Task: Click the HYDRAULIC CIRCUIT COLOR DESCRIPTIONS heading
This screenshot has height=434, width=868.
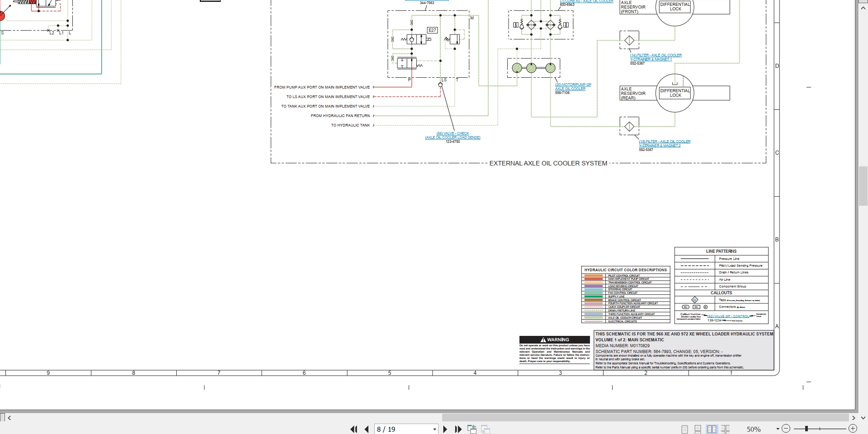Action: (625, 270)
